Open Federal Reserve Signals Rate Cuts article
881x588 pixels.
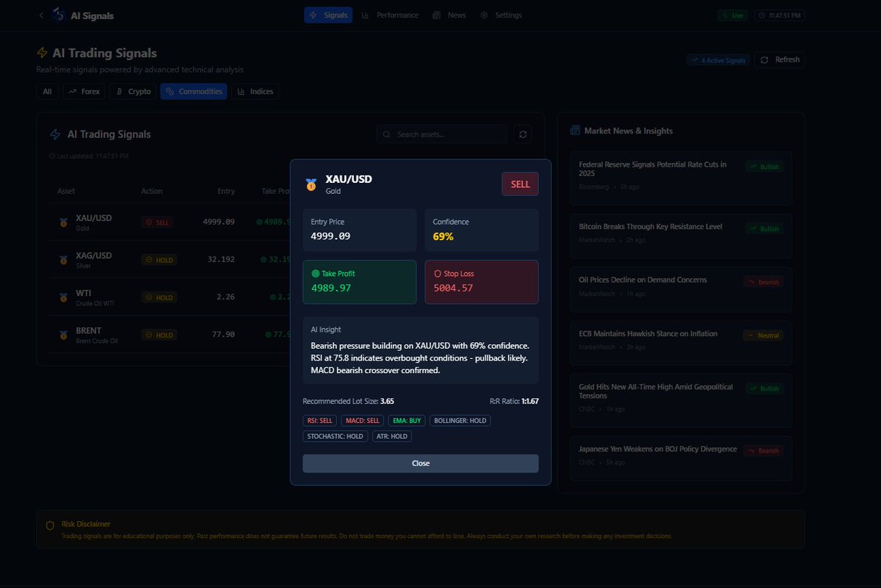click(x=681, y=178)
